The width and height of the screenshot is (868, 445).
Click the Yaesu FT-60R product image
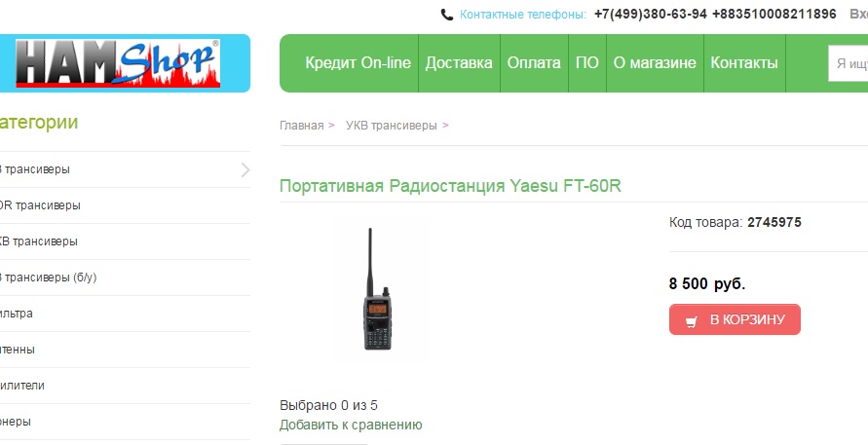(378, 289)
